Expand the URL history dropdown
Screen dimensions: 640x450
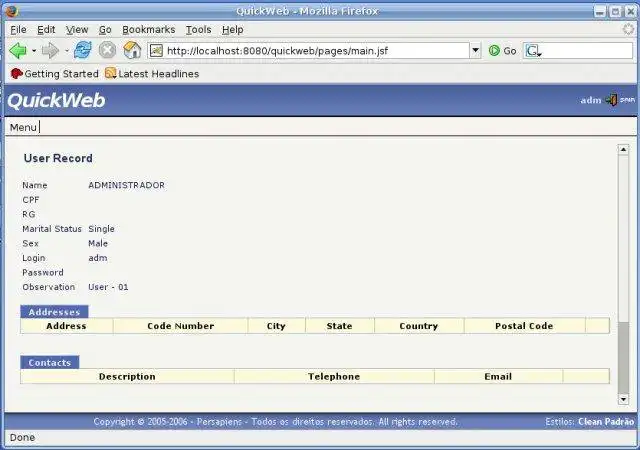tap(476, 51)
